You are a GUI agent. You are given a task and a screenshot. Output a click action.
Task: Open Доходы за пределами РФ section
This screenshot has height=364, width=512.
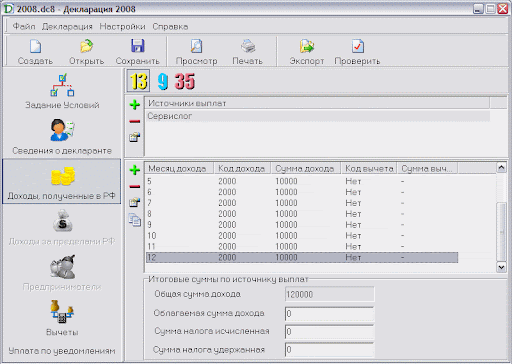(62, 227)
